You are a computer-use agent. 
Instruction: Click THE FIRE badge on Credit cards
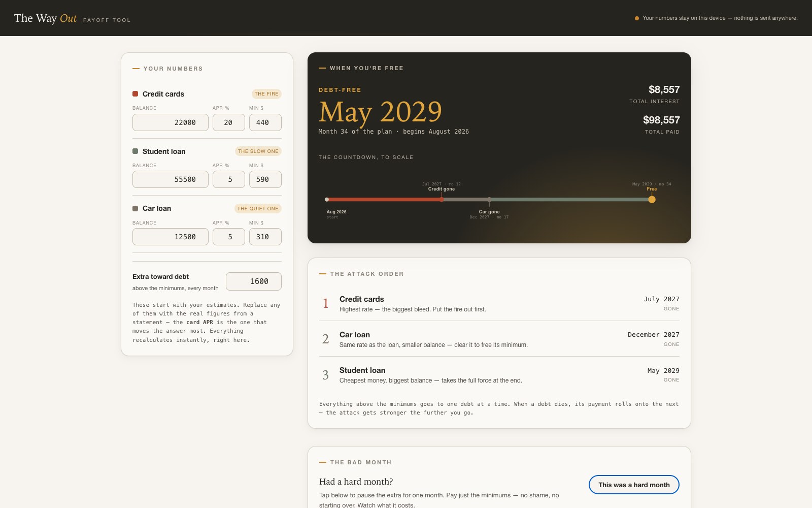point(266,94)
